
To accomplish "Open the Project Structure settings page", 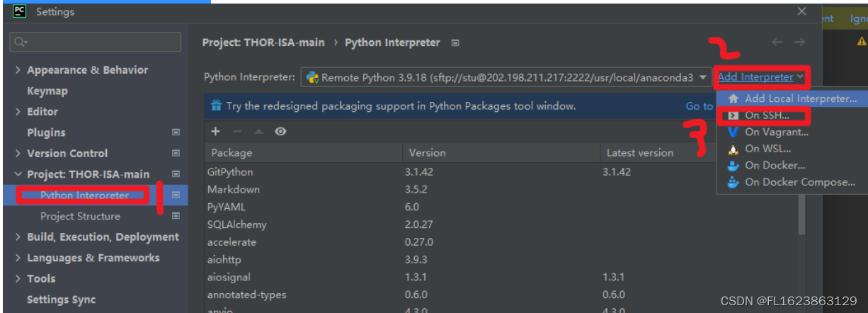I will tap(80, 216).
